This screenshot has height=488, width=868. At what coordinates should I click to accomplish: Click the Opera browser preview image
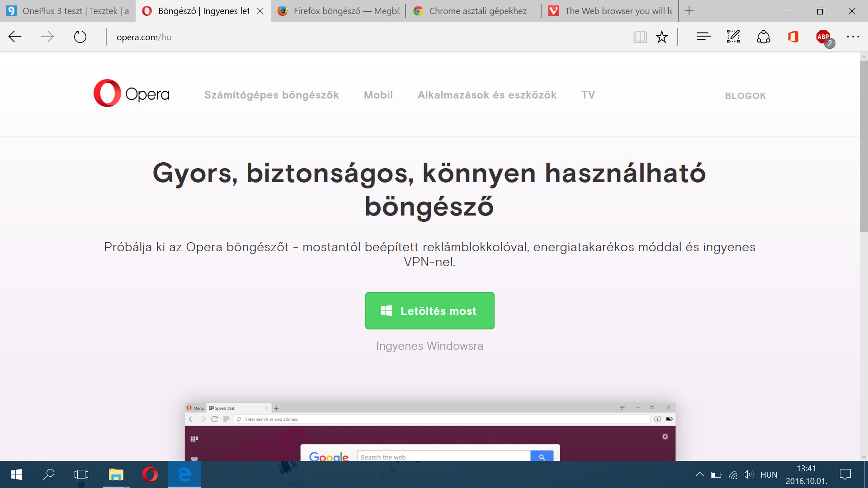click(430, 432)
